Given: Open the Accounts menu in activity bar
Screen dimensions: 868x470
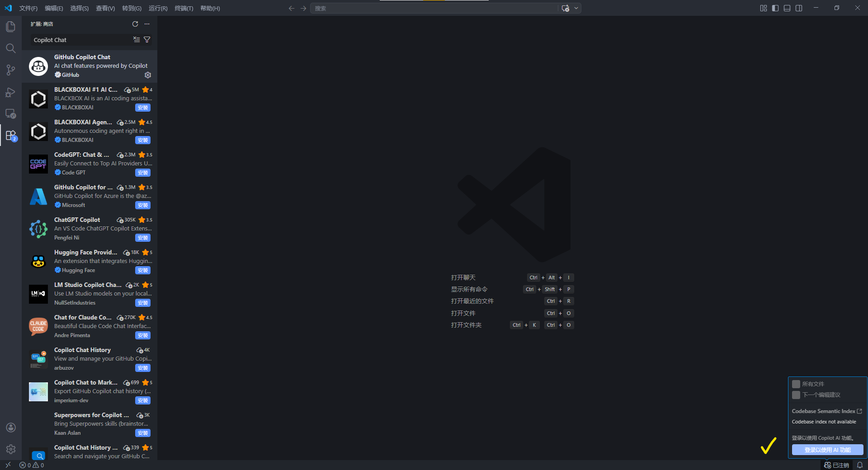Looking at the screenshot, I should (x=11, y=428).
